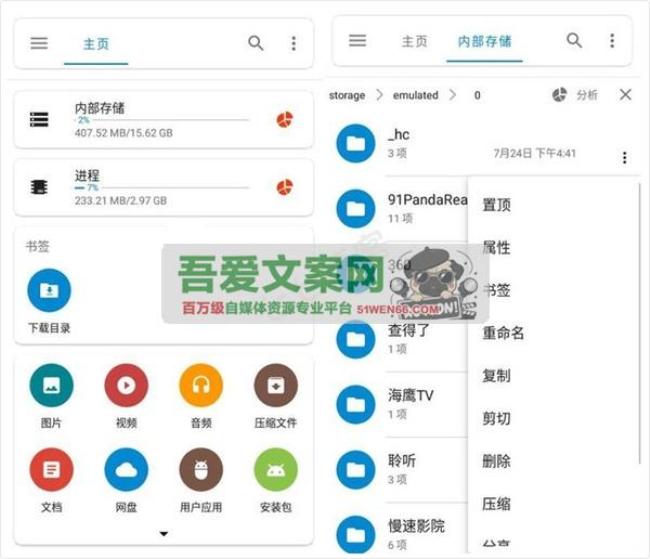Open the 慢速影院 folder icon
The height and width of the screenshot is (559, 650).
356,534
